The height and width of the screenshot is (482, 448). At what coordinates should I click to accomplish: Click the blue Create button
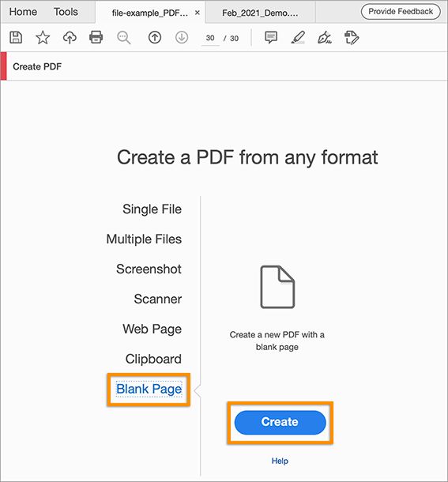(280, 422)
